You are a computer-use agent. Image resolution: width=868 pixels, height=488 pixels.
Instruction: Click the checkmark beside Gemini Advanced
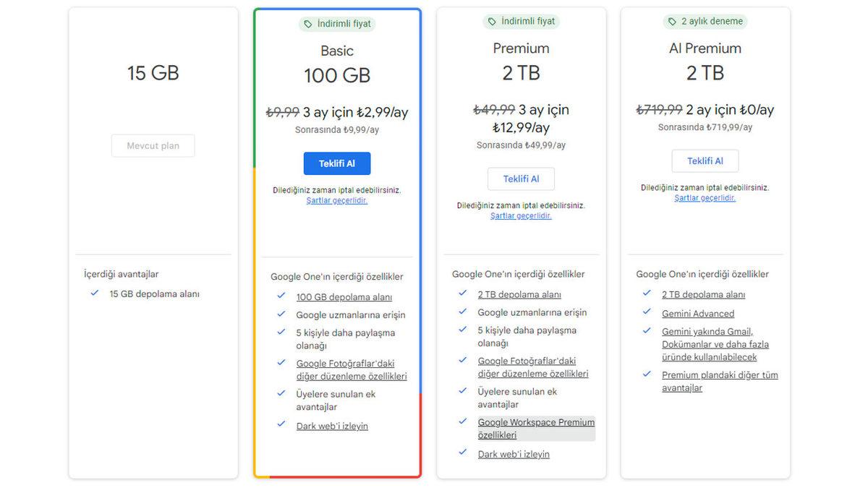[646, 312]
